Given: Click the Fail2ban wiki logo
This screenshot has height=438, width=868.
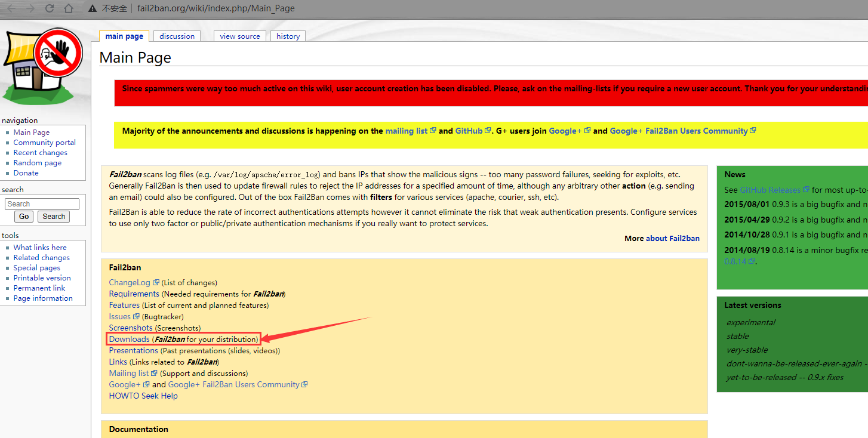Looking at the screenshot, I should point(42,66).
